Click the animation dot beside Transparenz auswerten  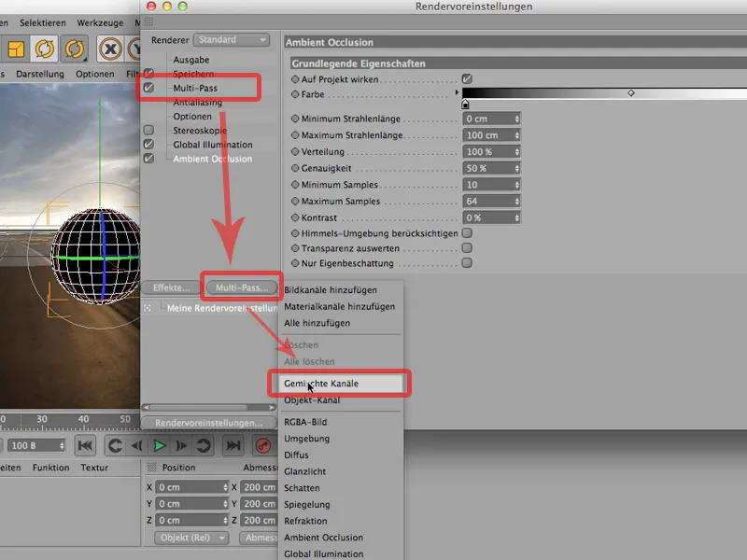point(295,248)
